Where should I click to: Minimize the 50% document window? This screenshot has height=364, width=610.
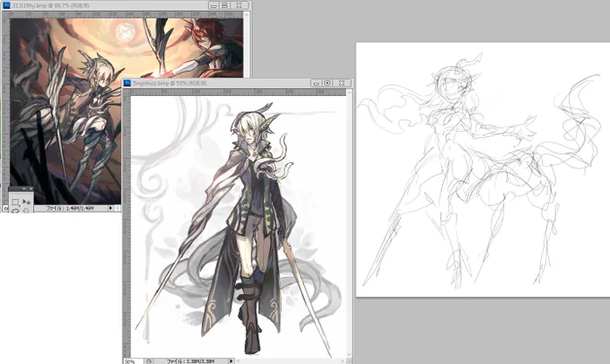[316, 82]
